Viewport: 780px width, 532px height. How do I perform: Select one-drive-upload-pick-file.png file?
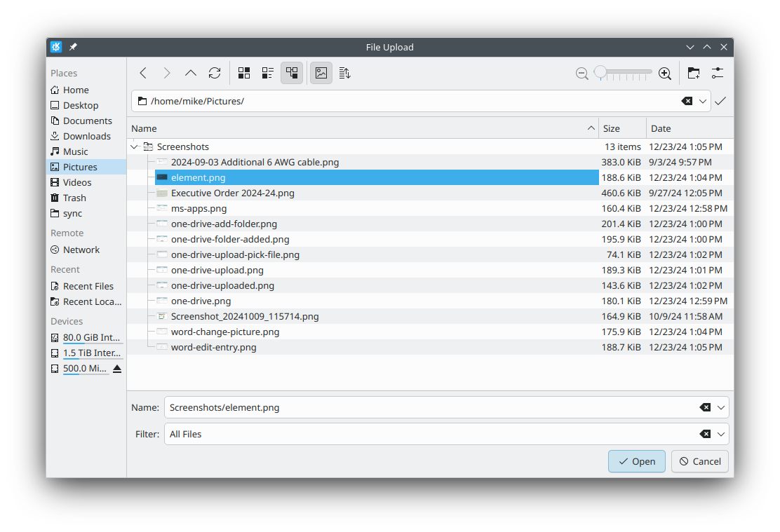pyautogui.click(x=430, y=254)
